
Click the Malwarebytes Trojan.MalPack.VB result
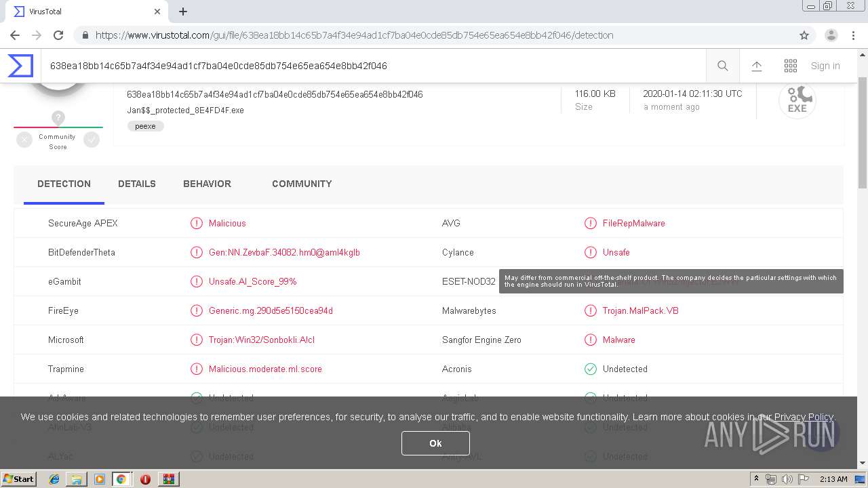point(640,310)
